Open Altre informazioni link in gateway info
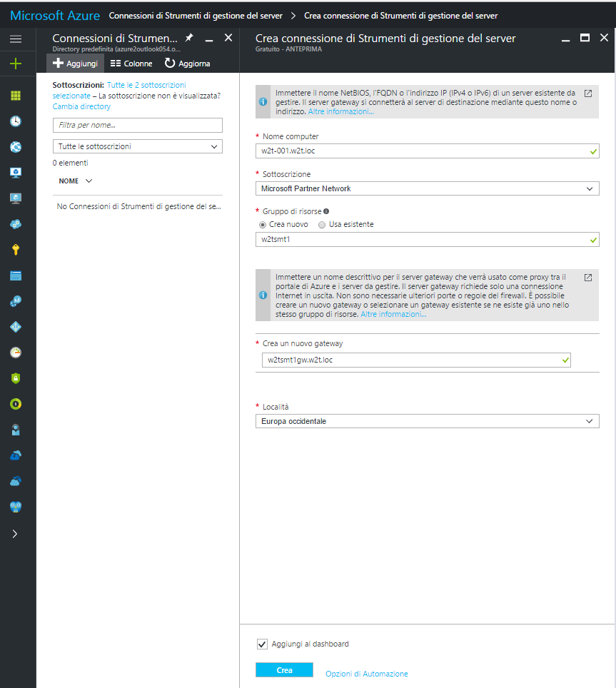The width and height of the screenshot is (616, 688). coord(393,315)
